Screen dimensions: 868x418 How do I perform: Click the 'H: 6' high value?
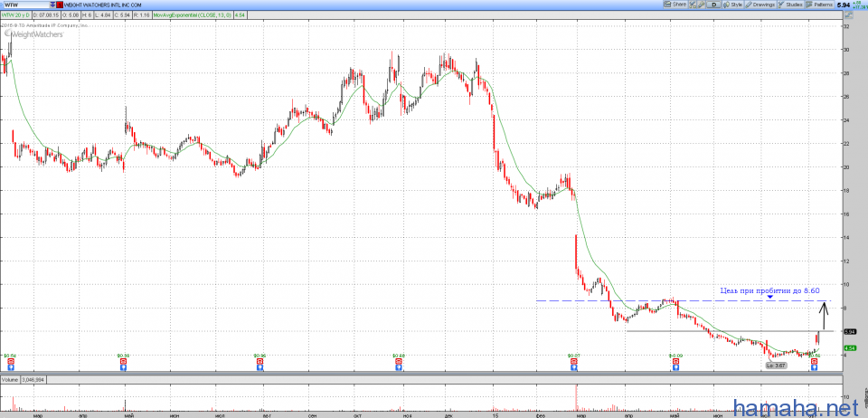pyautogui.click(x=88, y=14)
